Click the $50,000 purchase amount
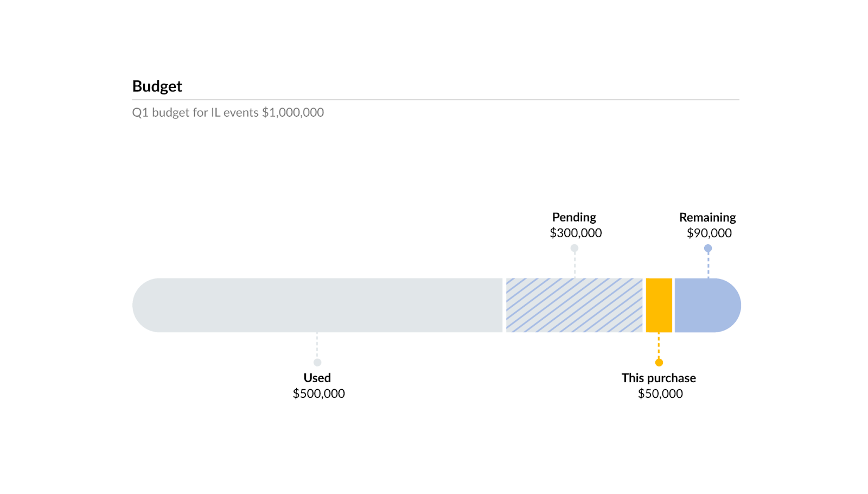The image size is (868, 494). tap(660, 394)
